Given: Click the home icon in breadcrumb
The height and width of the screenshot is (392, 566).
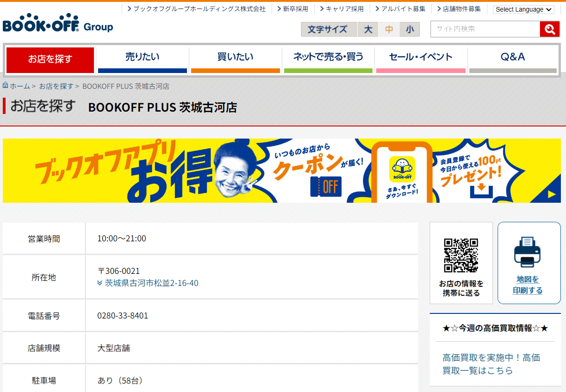Looking at the screenshot, I should 6,86.
